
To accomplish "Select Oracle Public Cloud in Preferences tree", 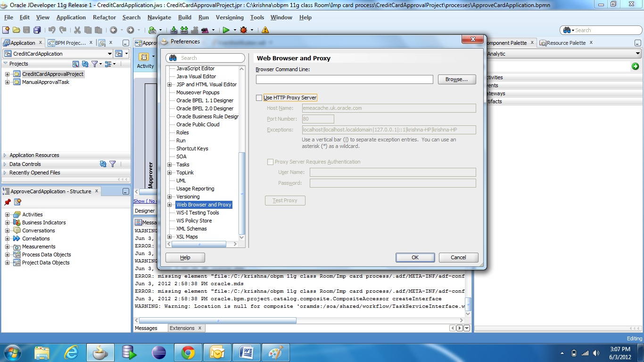I will click(198, 124).
